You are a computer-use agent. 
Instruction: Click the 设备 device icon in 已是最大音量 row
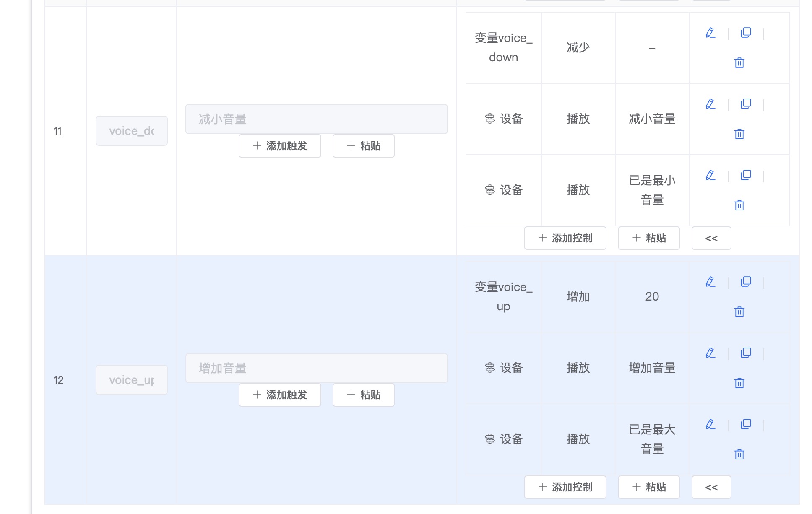point(489,439)
